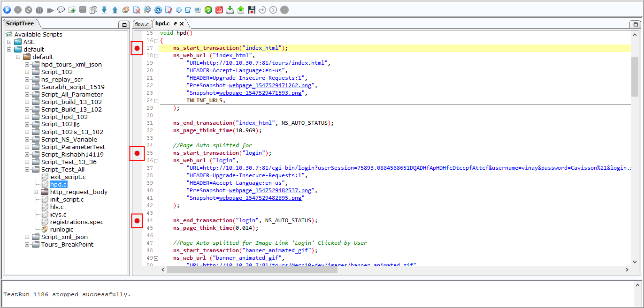Screen dimensions: 644x308
Task: Collapse the function fold at line 16
Action: [156, 40]
